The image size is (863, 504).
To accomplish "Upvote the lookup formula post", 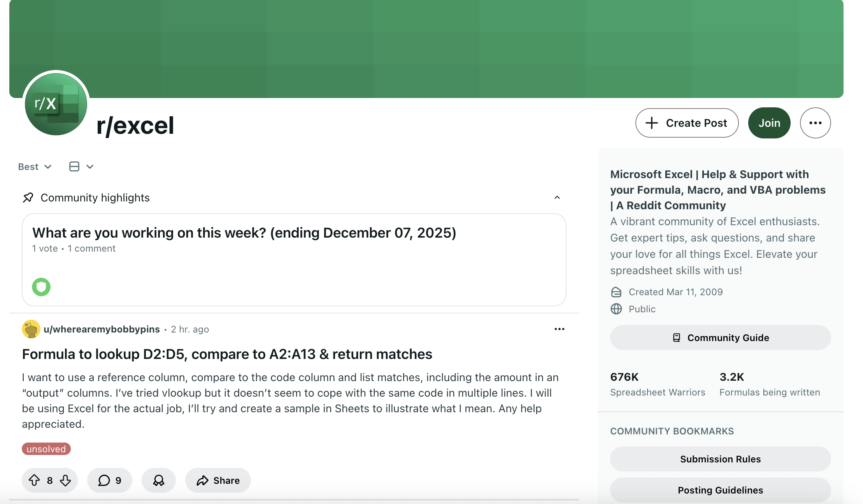I will (34, 480).
